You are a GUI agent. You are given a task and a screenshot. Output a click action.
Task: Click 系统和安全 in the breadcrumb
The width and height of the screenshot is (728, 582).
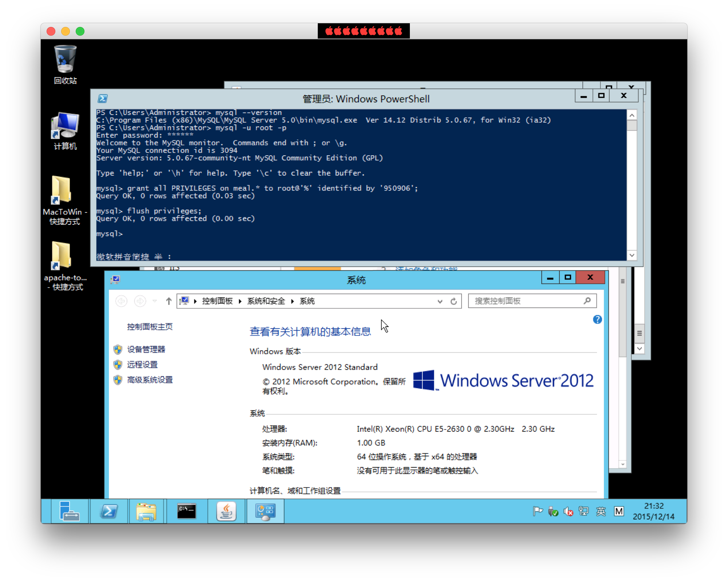click(266, 301)
